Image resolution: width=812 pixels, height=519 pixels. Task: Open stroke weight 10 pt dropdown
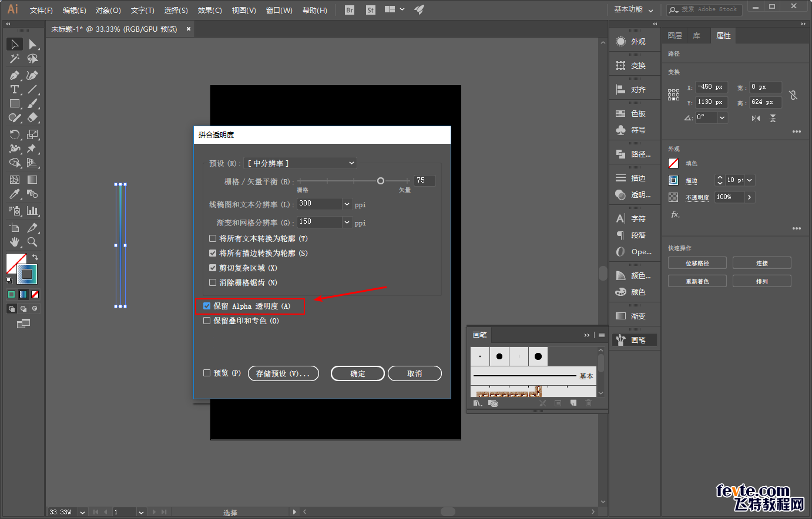[750, 180]
